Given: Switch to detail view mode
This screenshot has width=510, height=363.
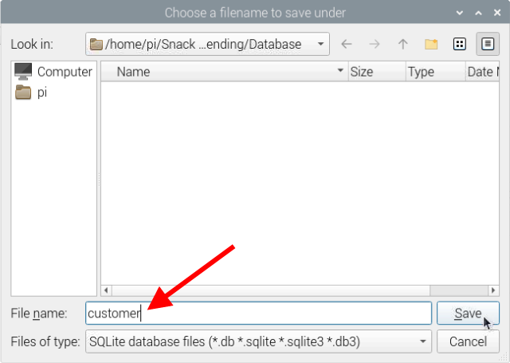Looking at the screenshot, I should tap(488, 44).
